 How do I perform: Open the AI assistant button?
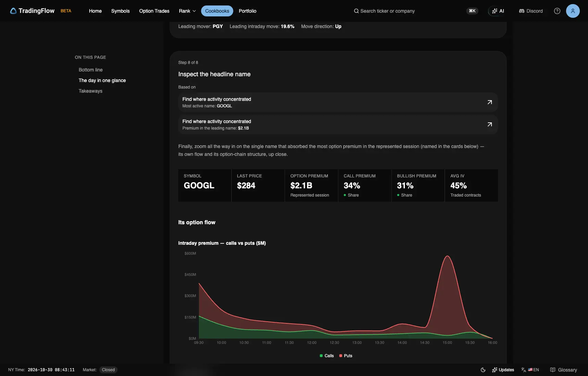[498, 11]
